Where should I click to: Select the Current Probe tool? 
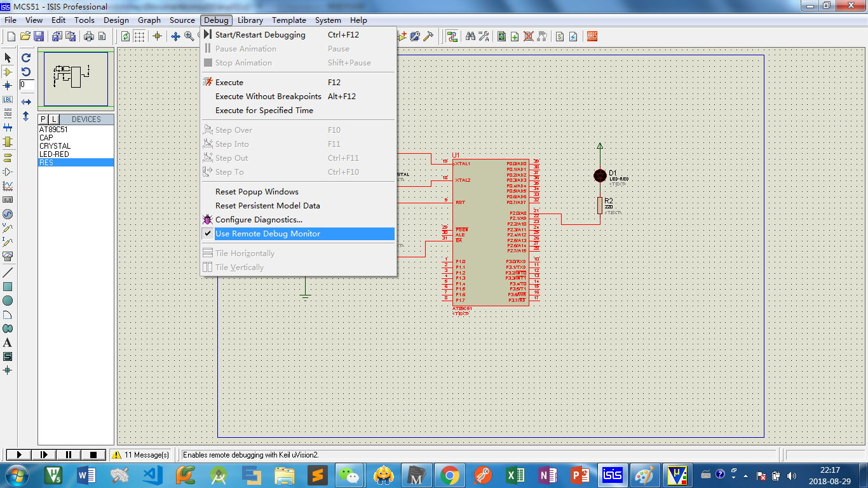(x=8, y=242)
